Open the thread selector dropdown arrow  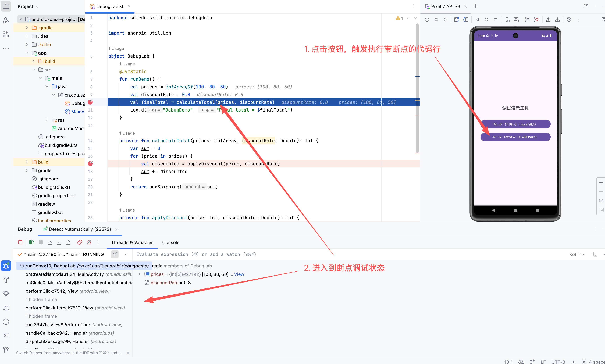(126, 254)
